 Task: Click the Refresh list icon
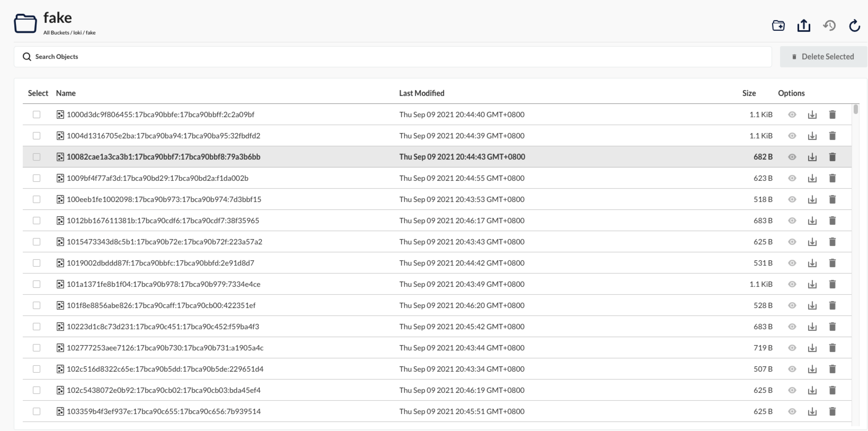coord(854,26)
